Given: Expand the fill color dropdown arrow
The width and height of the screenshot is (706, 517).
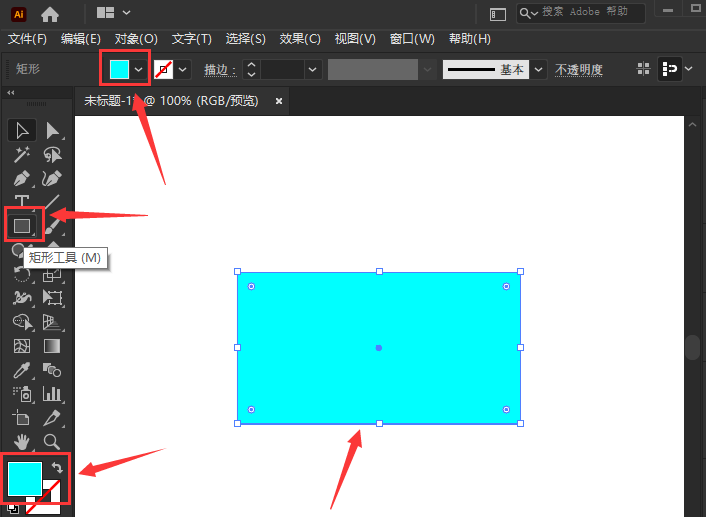Looking at the screenshot, I should [139, 69].
